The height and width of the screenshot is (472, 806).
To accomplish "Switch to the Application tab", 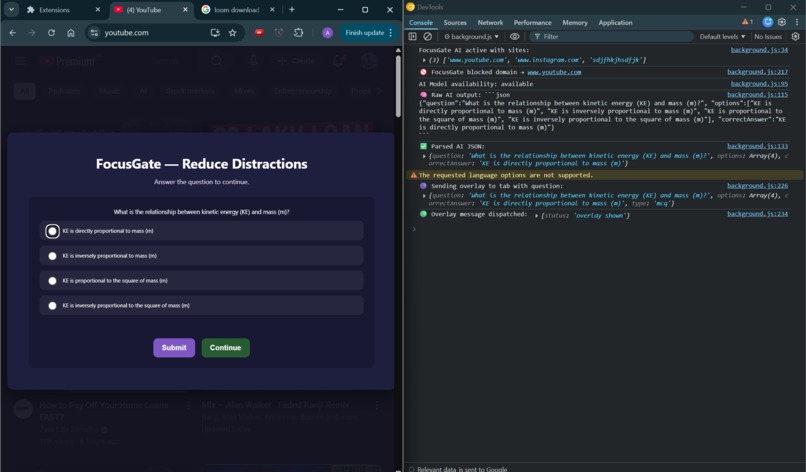I will click(x=615, y=23).
